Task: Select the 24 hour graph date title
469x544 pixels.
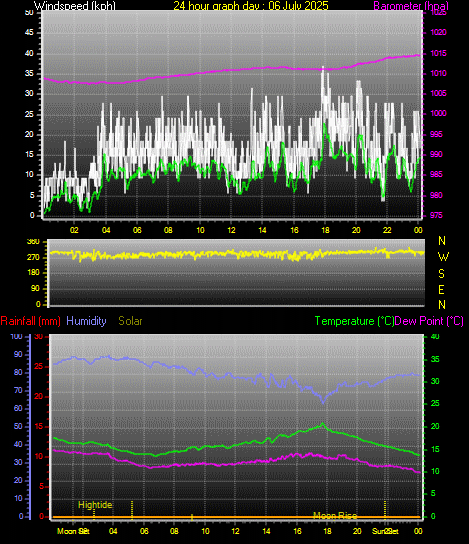Action: click(x=250, y=5)
